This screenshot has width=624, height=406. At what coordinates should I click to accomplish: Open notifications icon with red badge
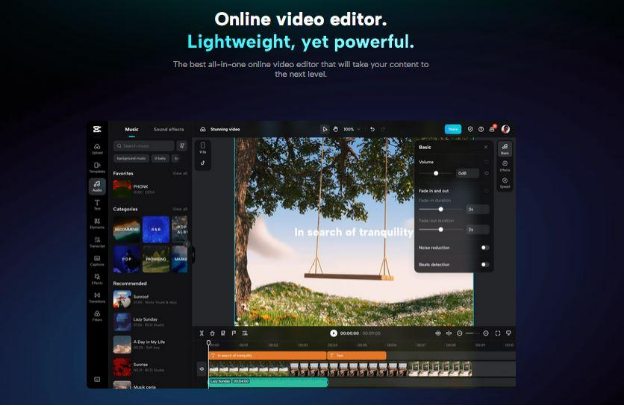[x=492, y=129]
